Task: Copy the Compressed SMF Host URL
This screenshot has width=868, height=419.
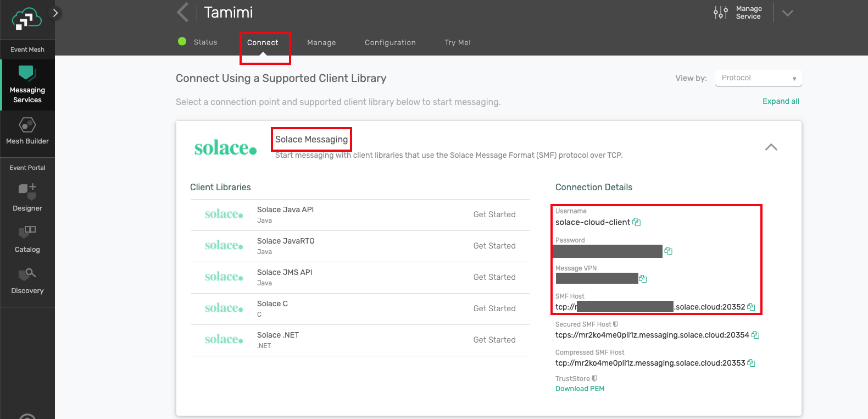Action: [x=752, y=363]
